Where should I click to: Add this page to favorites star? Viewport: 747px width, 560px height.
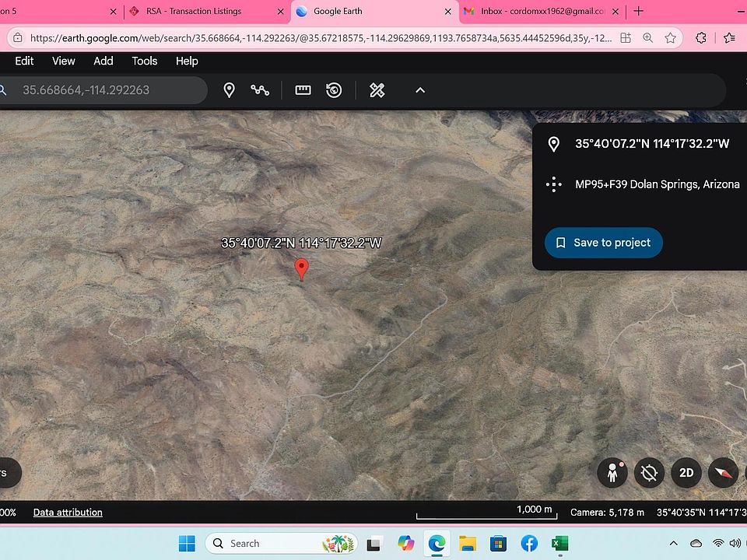(670, 38)
